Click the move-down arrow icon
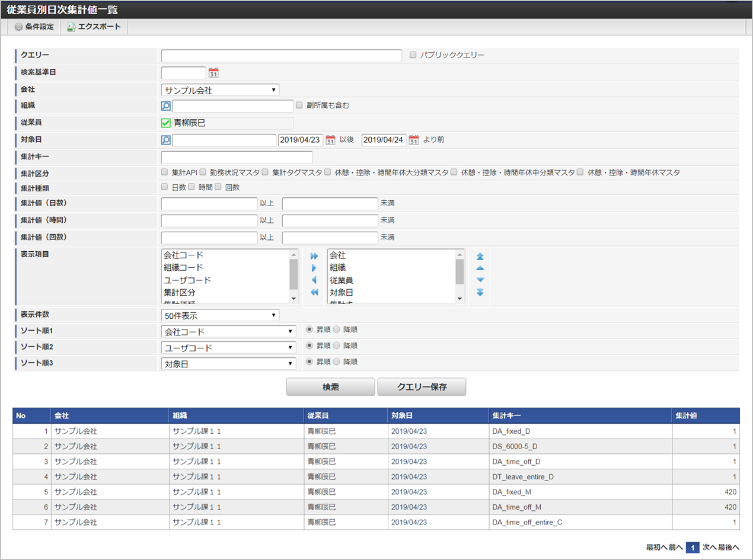The width and height of the screenshot is (753, 560). click(480, 280)
